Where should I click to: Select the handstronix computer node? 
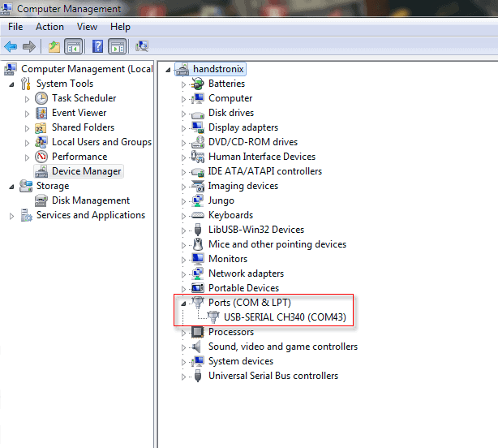coord(218,69)
